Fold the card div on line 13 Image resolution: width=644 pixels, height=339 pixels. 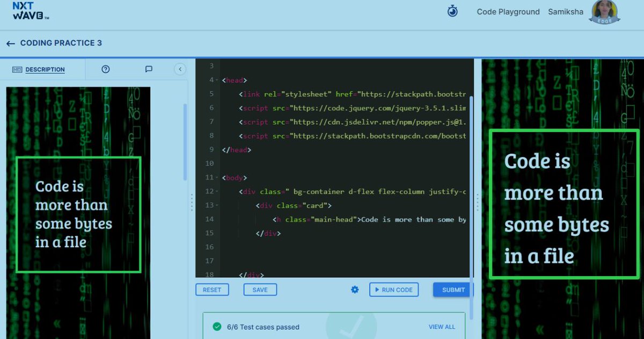217,206
